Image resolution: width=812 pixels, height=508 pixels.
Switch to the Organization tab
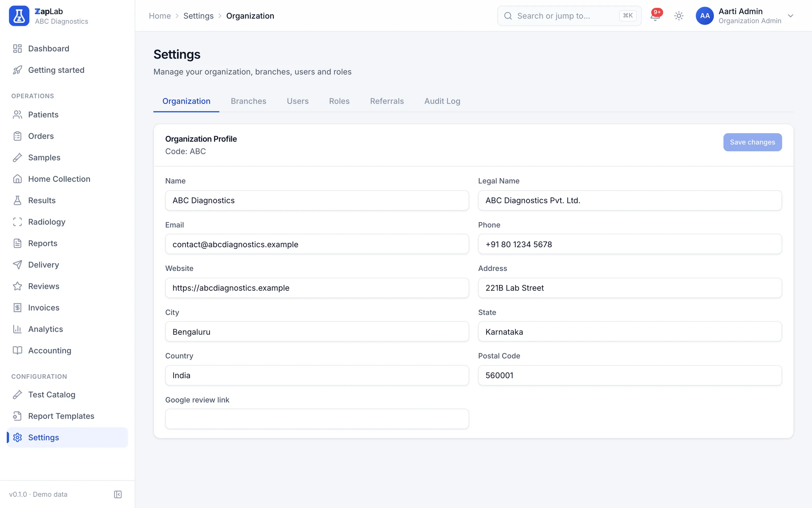186,101
